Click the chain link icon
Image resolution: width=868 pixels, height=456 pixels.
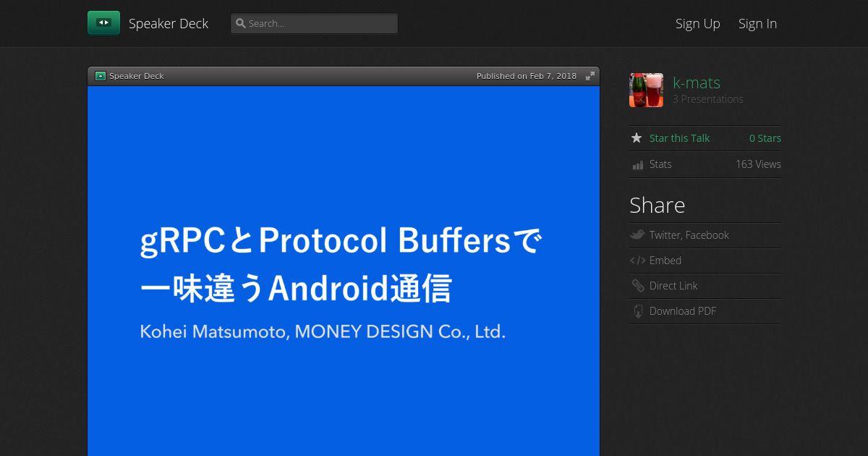(637, 286)
